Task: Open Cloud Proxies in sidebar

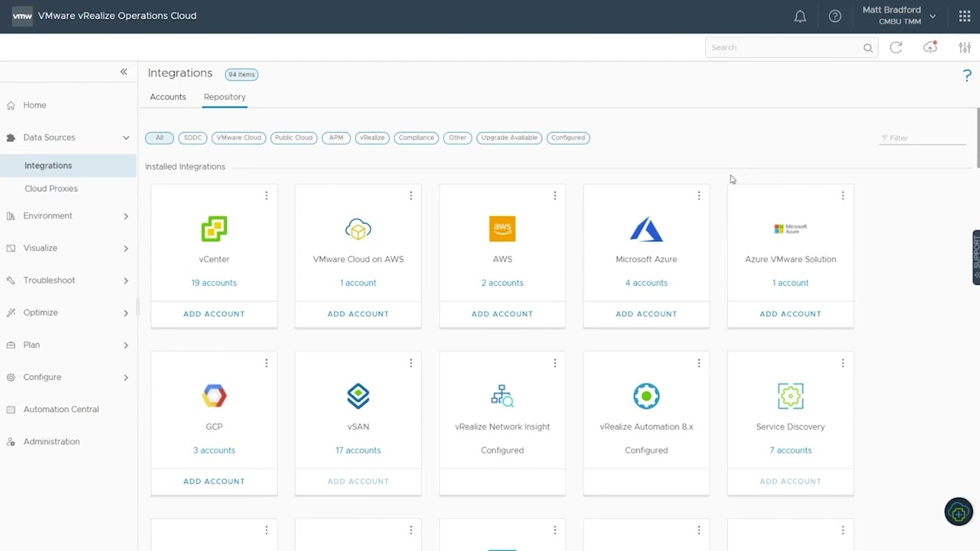Action: click(51, 188)
